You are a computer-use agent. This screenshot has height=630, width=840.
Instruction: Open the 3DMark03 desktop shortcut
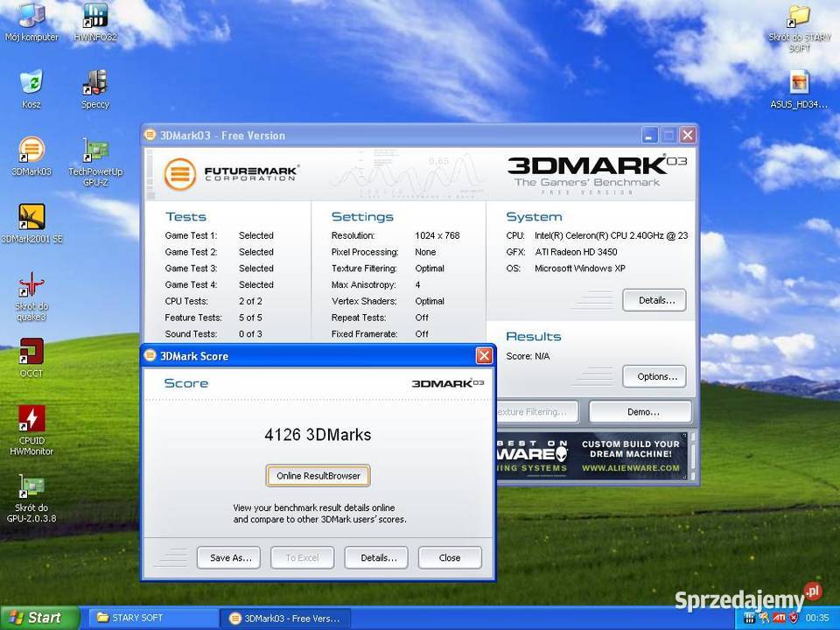[31, 150]
